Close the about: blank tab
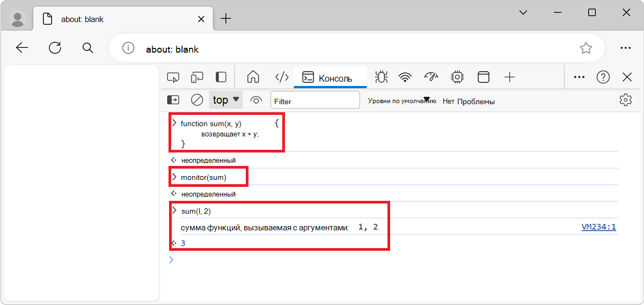 point(201,19)
